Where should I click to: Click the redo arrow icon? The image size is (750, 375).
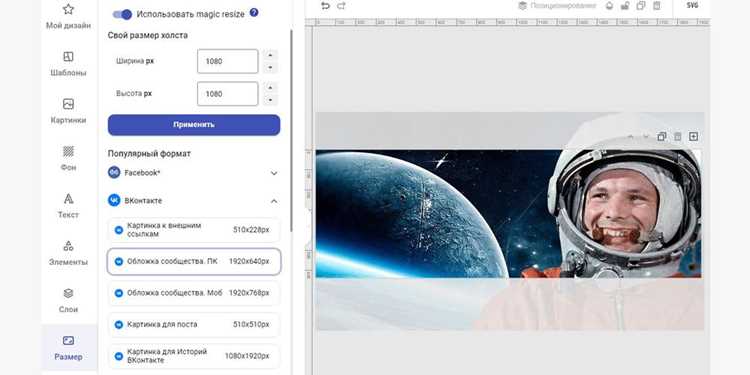341,6
